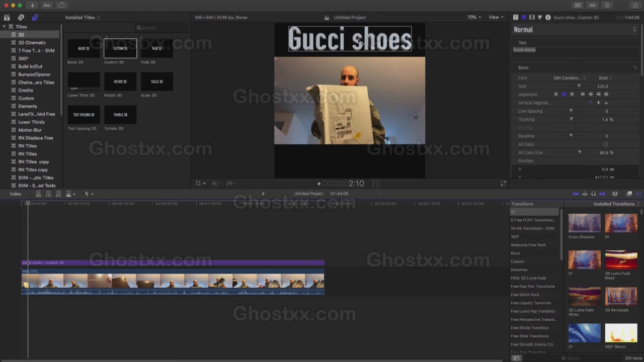Viewport: 644px width, 362px height.
Task: Toggle the transitions browser button
Action: click(x=639, y=194)
